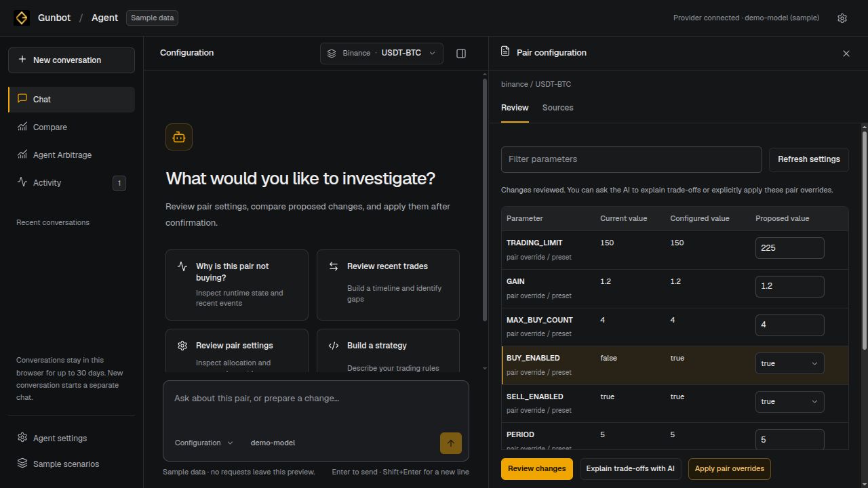Open 'Review recent trades' suggestion card
The width and height of the screenshot is (868, 488).
pos(388,285)
